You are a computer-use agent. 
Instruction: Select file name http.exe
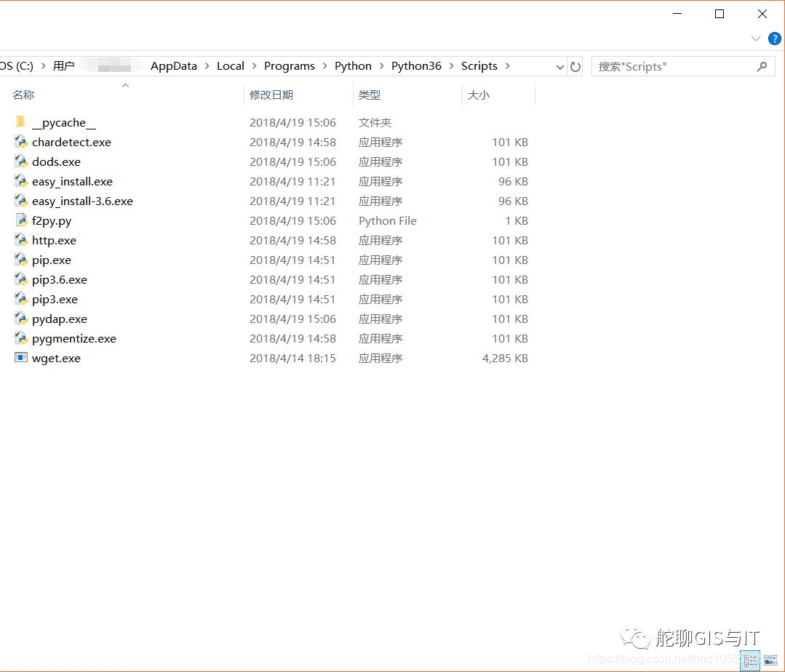(x=54, y=241)
